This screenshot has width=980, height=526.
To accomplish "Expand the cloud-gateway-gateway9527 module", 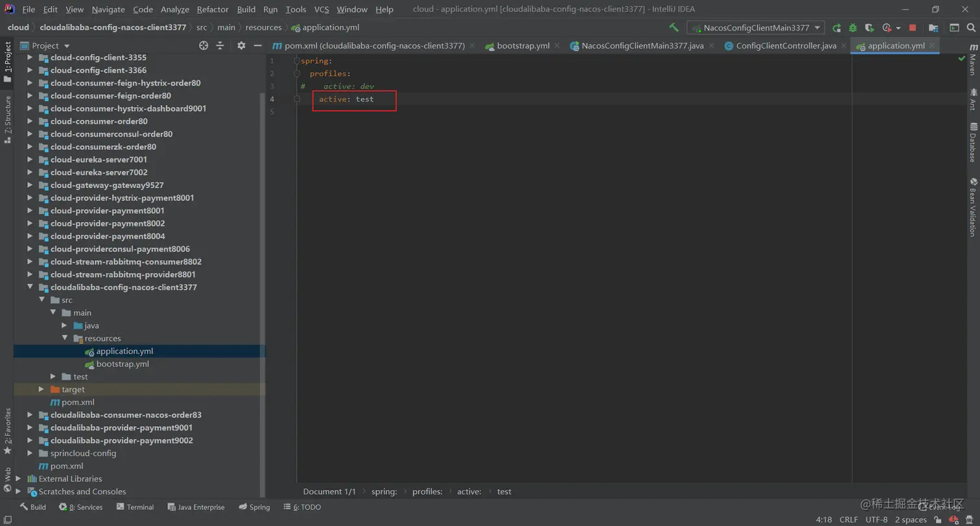I will tap(29, 185).
